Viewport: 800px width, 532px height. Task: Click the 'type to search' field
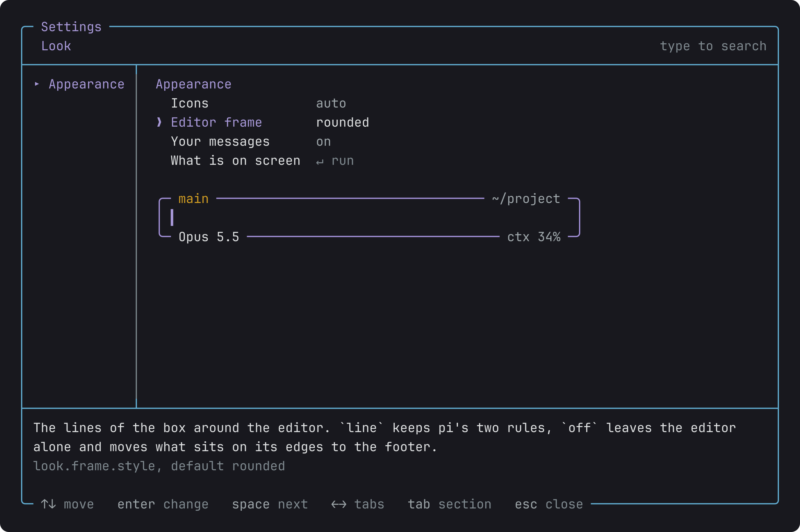point(713,46)
